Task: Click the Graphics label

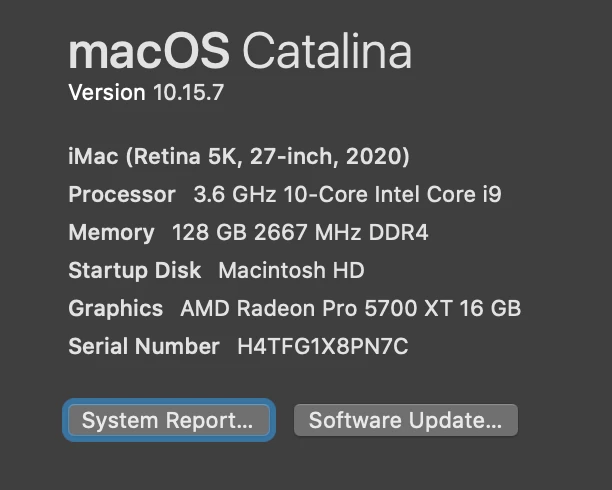Action: pos(115,309)
